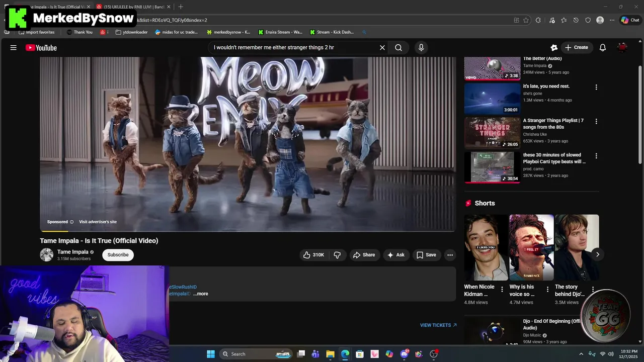
Task: Open Tame Impala channel name link
Action: click(x=73, y=252)
